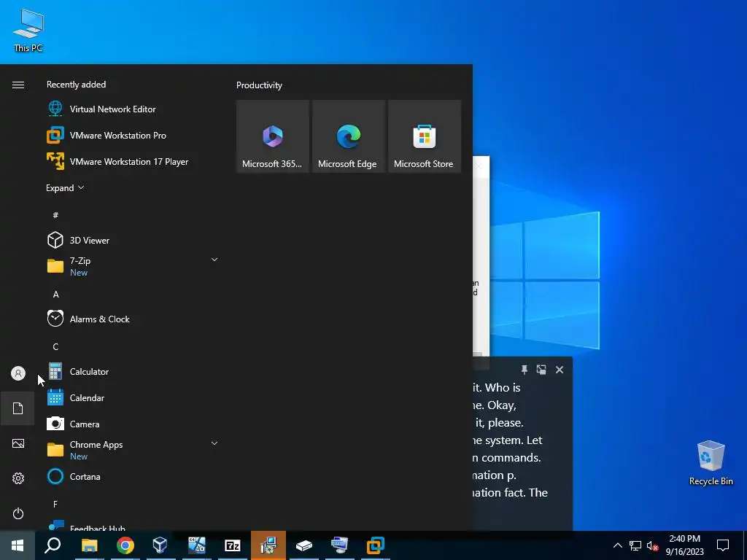This screenshot has height=560, width=747.
Task: Pin the caption window using the pin icon
Action: click(524, 370)
